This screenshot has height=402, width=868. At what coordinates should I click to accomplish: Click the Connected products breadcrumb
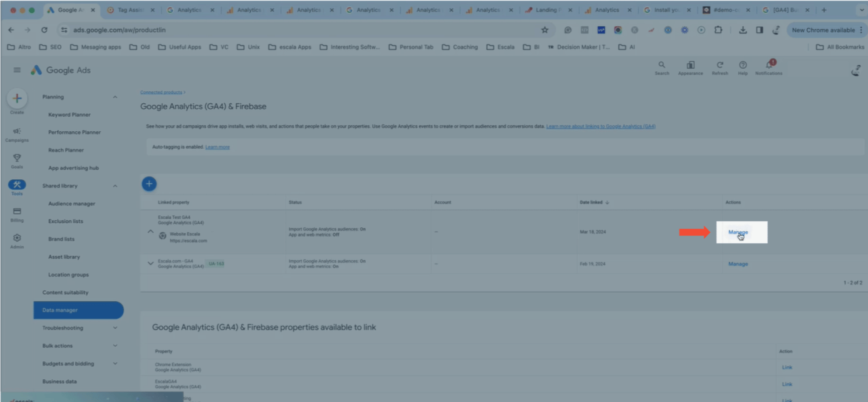point(161,92)
